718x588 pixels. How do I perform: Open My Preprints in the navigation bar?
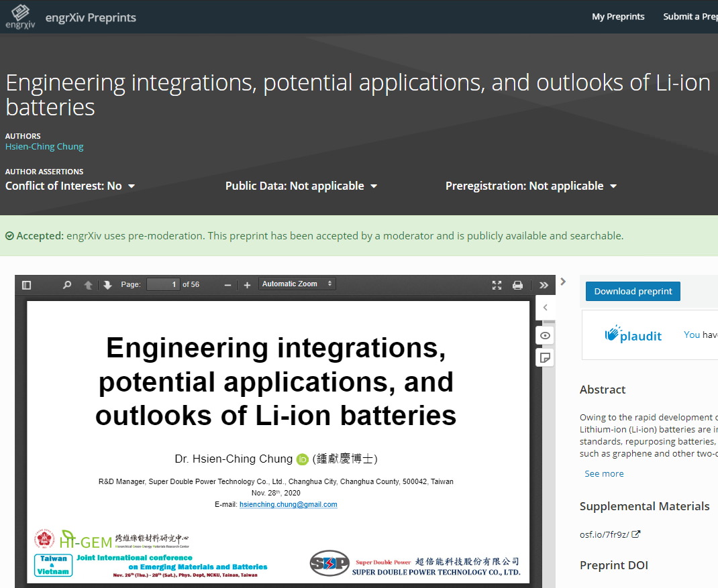(618, 17)
